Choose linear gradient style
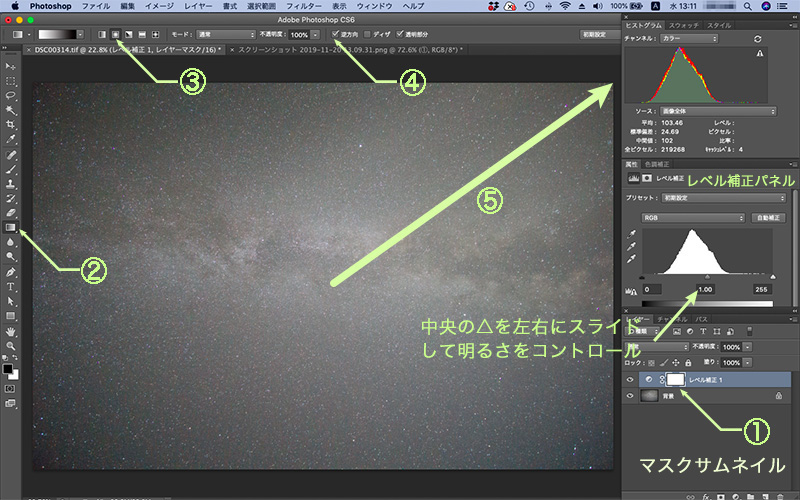Image resolution: width=800 pixels, height=500 pixels. (x=102, y=34)
